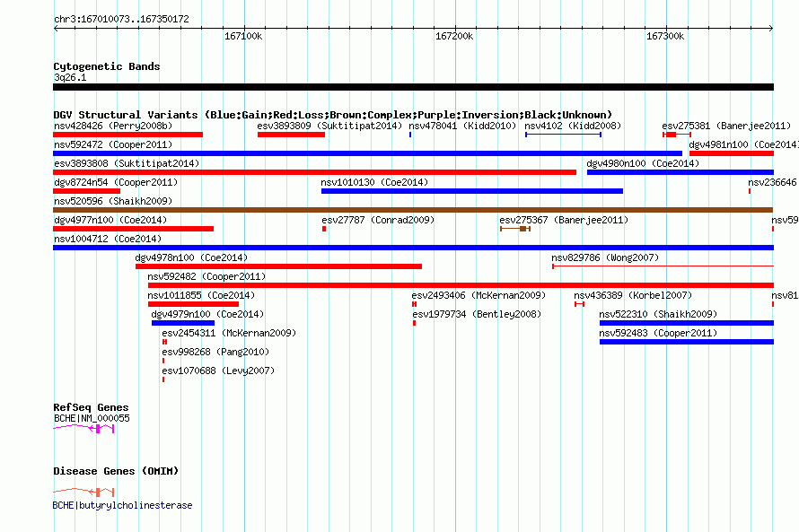Select the RefSeq Genes track heading

pyautogui.click(x=91, y=407)
